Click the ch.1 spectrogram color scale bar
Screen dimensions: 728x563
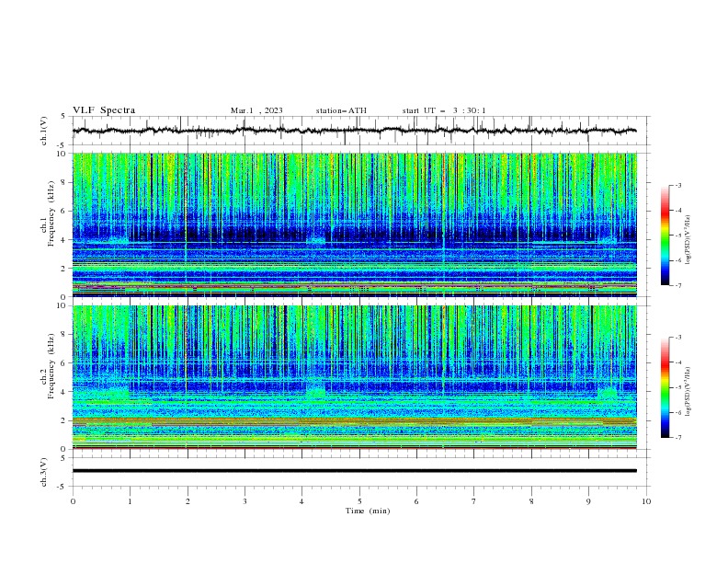(x=665, y=236)
